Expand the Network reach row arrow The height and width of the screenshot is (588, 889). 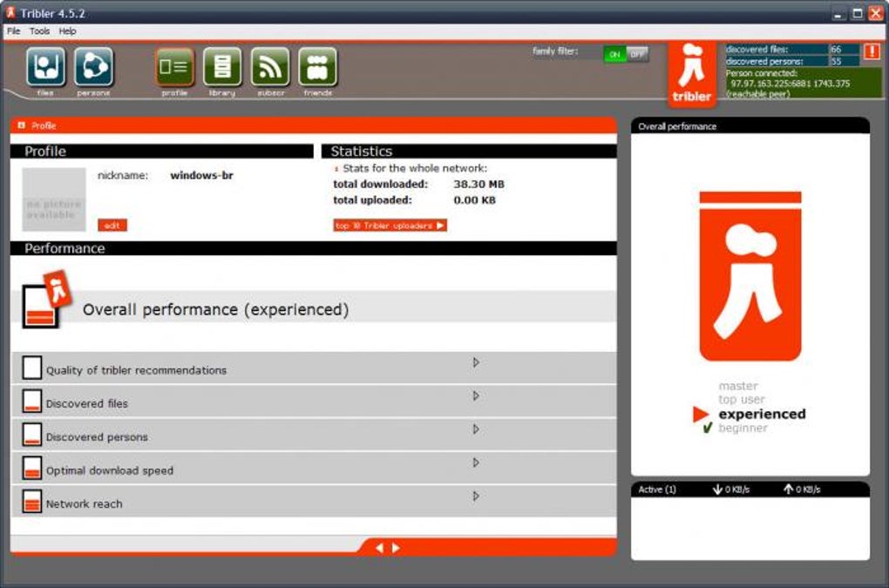(x=476, y=497)
